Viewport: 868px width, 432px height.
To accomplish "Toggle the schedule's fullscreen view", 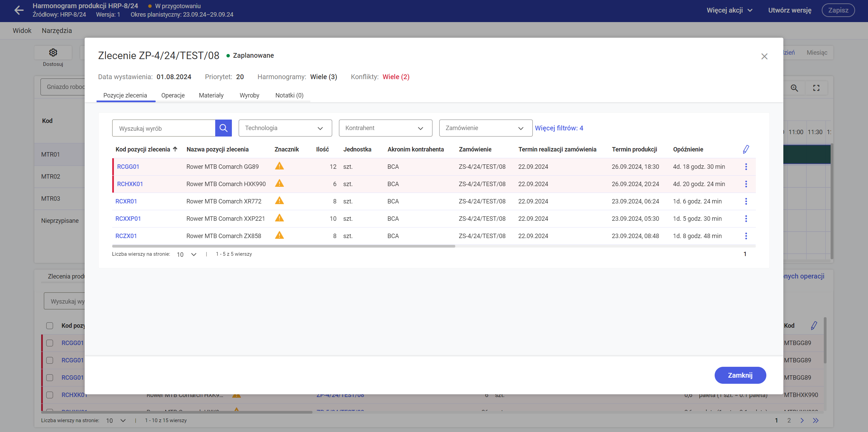I will click(x=816, y=88).
